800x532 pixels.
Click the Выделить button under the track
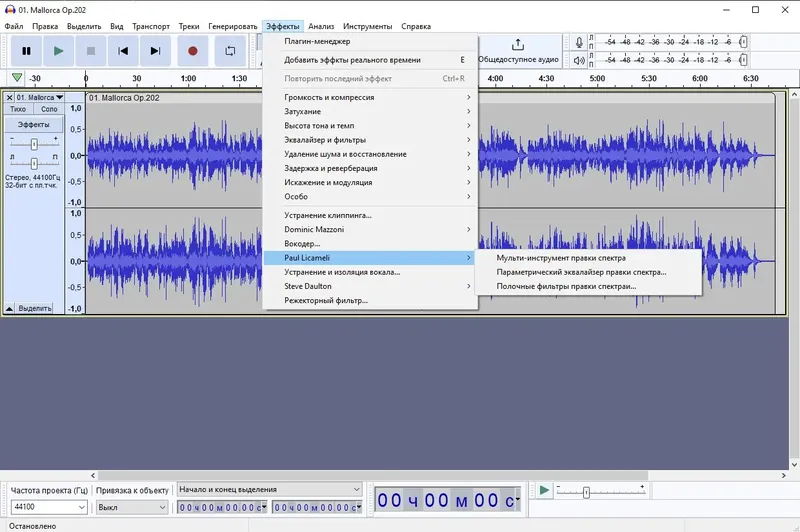coord(35,308)
